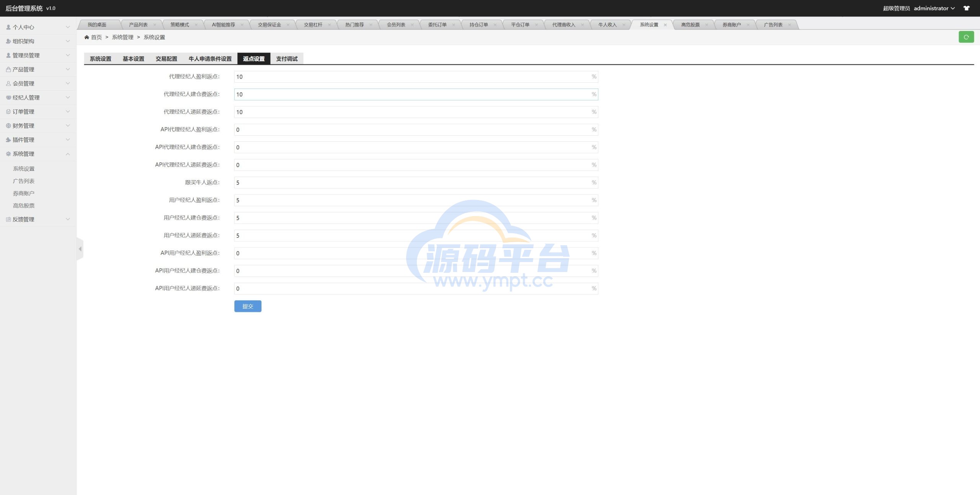Expand 组织架构 chevron
Screen dimensions: 980x495
[68, 41]
